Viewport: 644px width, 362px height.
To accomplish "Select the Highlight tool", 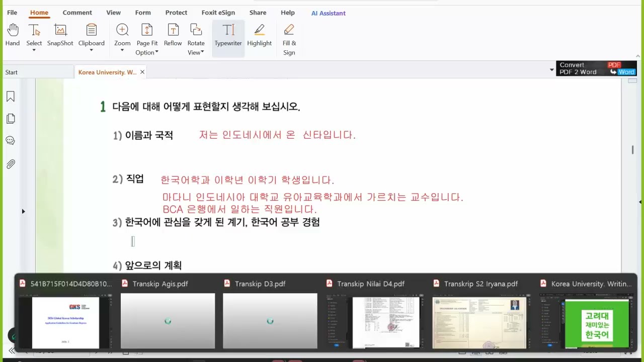I will pos(259,35).
